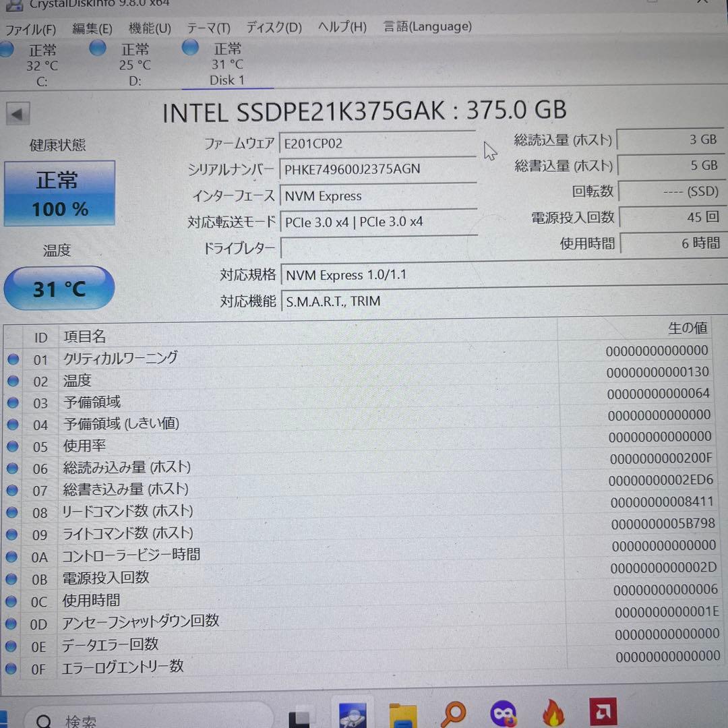The height and width of the screenshot is (728, 728).
Task: Open the flame icon app in taskbar
Action: pos(553,712)
